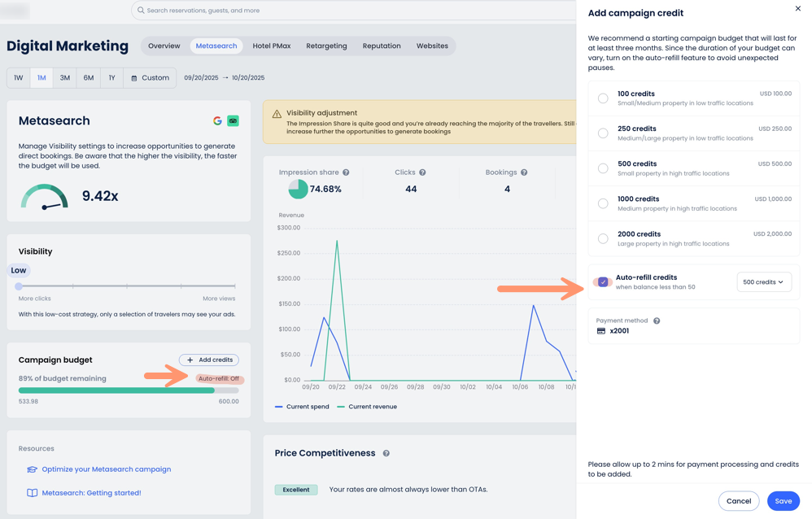Viewport: 812px width, 519px height.
Task: Click the credit card icon beside x2001
Action: click(601, 331)
